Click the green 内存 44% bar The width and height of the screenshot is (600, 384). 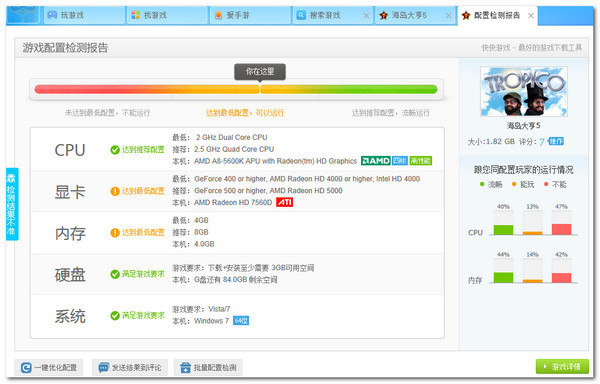503,277
